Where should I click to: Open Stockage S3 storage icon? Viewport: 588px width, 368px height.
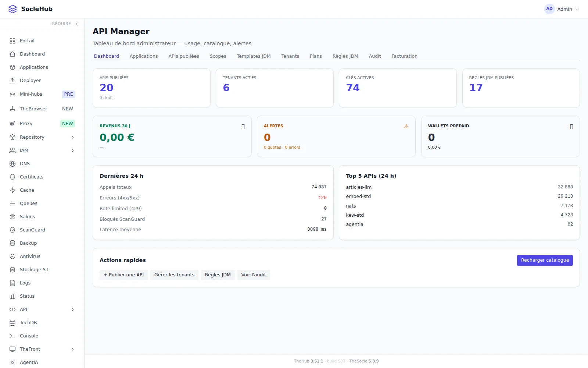click(12, 270)
